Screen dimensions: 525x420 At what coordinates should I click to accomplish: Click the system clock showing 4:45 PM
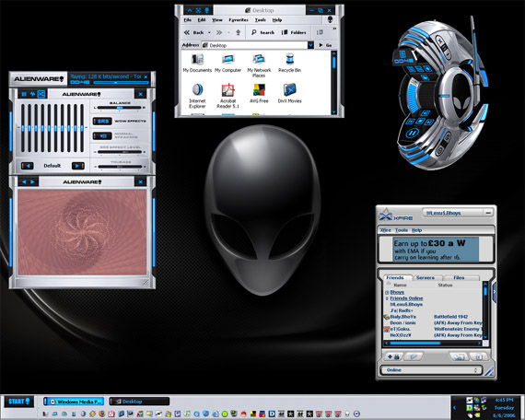pyautogui.click(x=504, y=400)
